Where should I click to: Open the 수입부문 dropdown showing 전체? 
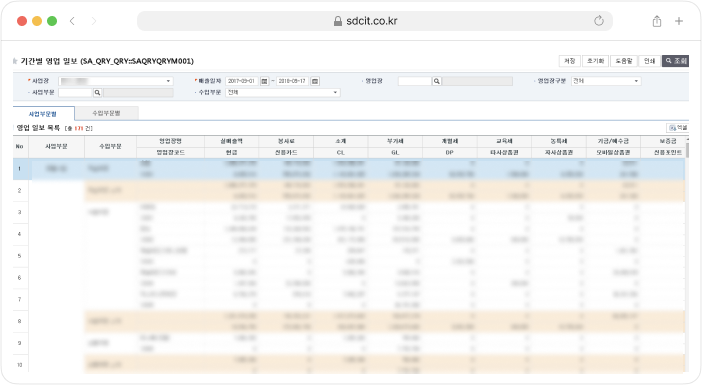(283, 93)
